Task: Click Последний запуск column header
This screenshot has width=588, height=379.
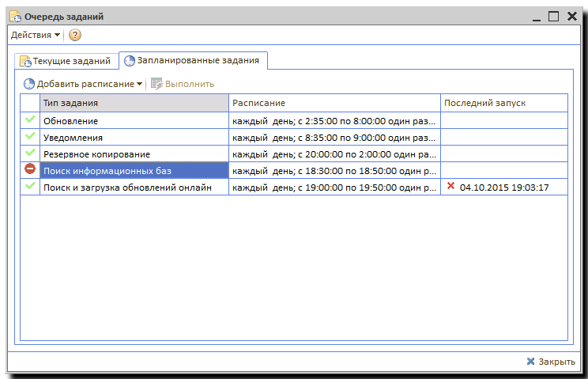Action: point(503,103)
